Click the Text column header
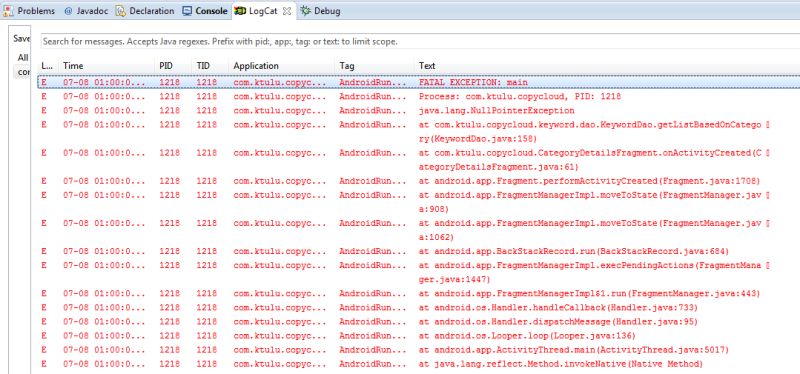Viewport: 800px width, 374px height. click(607, 66)
